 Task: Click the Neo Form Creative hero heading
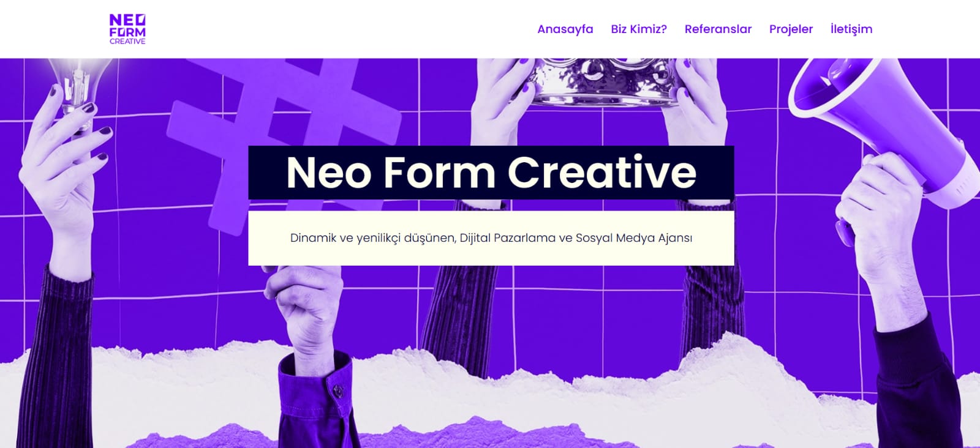[491, 172]
